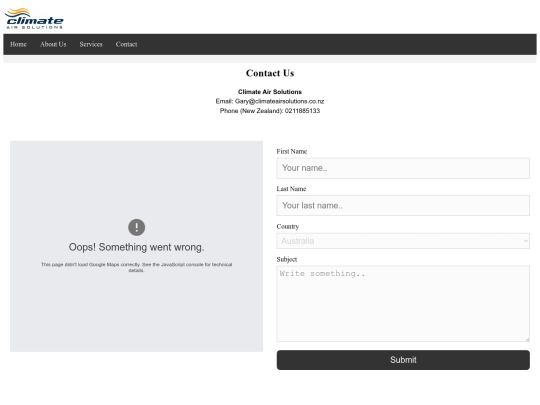Click the map error exclamation icon
The image size is (540, 405).
[x=136, y=227]
